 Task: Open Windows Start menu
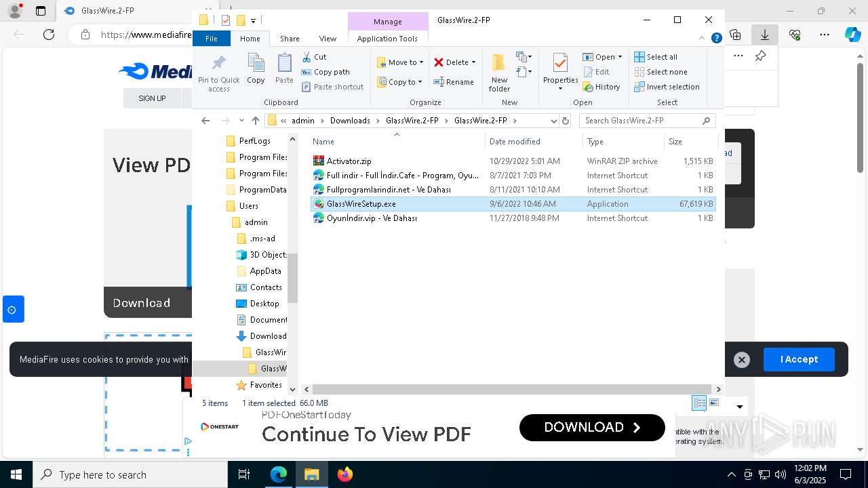pyautogui.click(x=16, y=474)
